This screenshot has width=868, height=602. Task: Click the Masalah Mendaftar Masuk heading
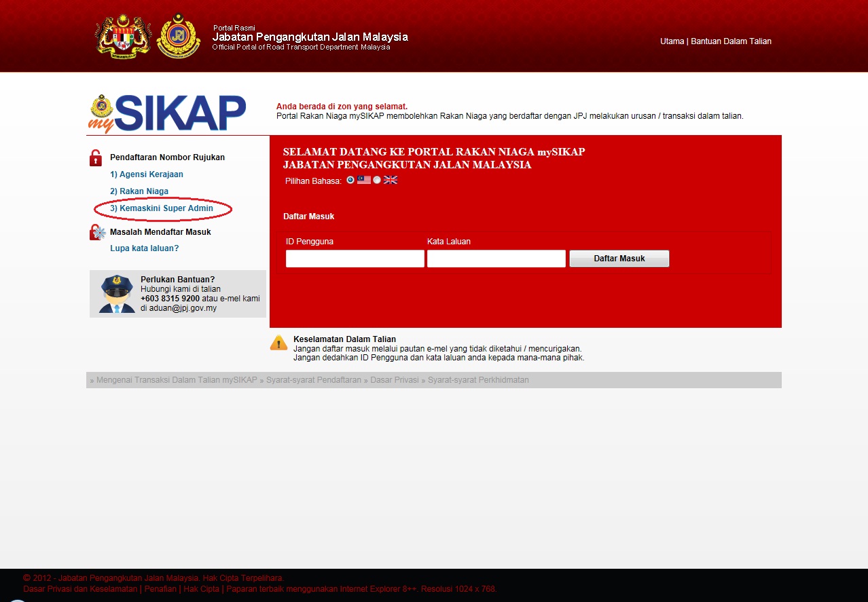coord(161,232)
